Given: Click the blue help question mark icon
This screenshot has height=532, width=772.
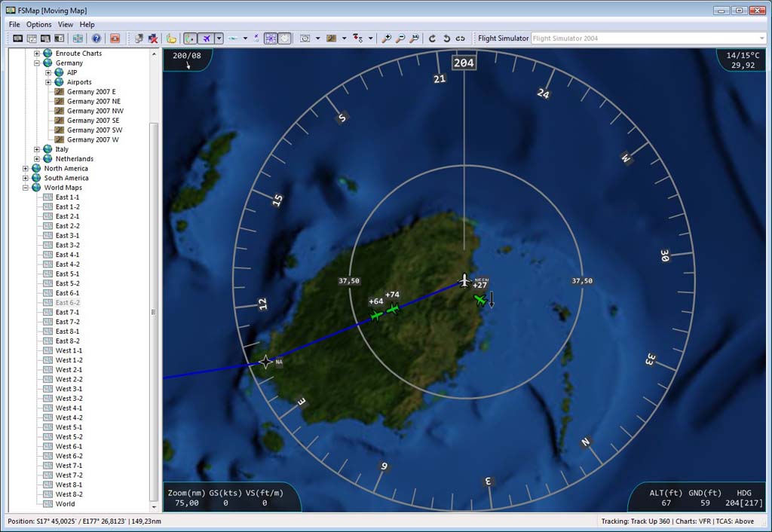Looking at the screenshot, I should [96, 38].
